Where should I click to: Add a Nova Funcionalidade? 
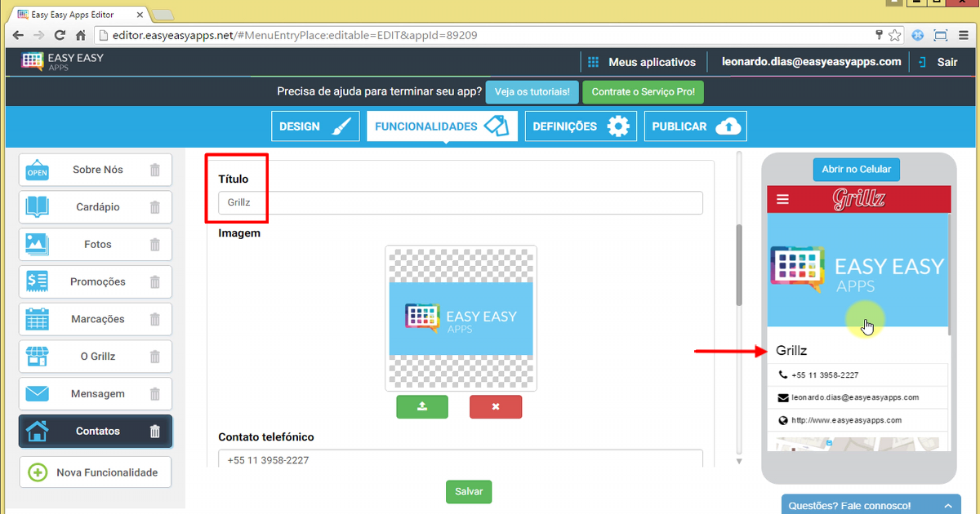click(x=96, y=472)
